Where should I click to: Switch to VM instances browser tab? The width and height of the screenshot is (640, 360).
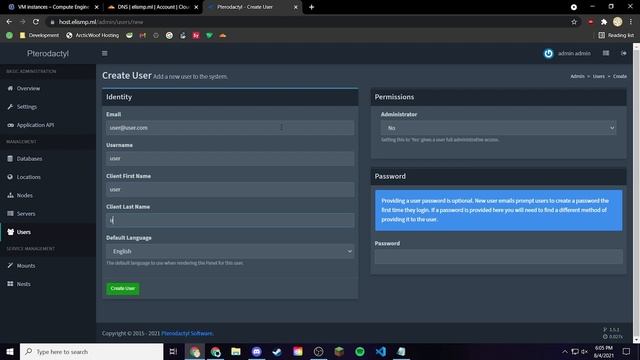click(x=53, y=7)
